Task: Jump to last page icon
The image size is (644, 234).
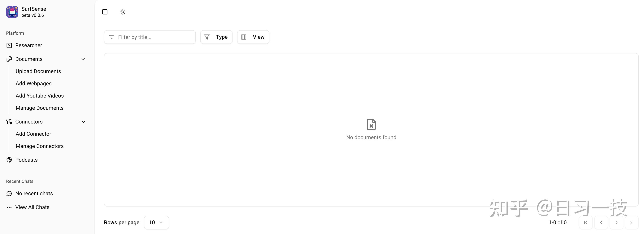Action: (632, 223)
